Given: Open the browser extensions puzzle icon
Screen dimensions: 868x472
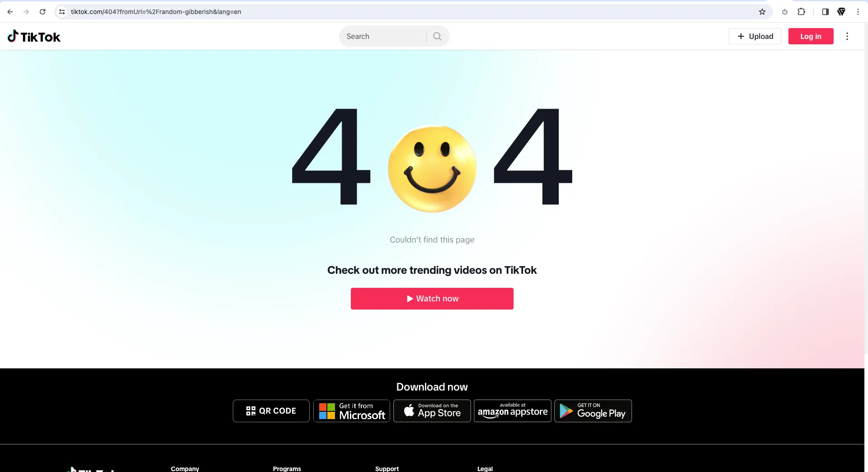Looking at the screenshot, I should point(801,12).
